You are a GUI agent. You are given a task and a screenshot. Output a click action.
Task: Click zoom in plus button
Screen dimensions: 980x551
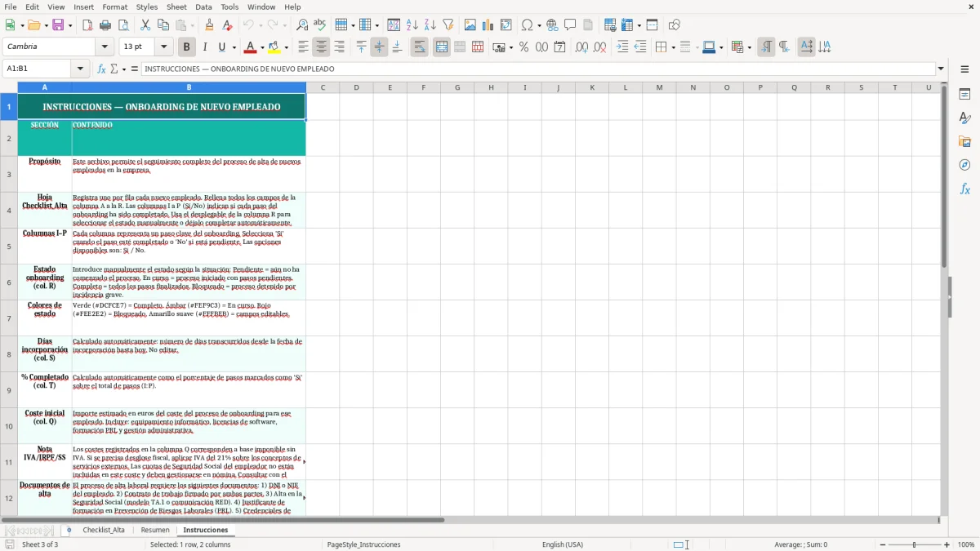(947, 544)
